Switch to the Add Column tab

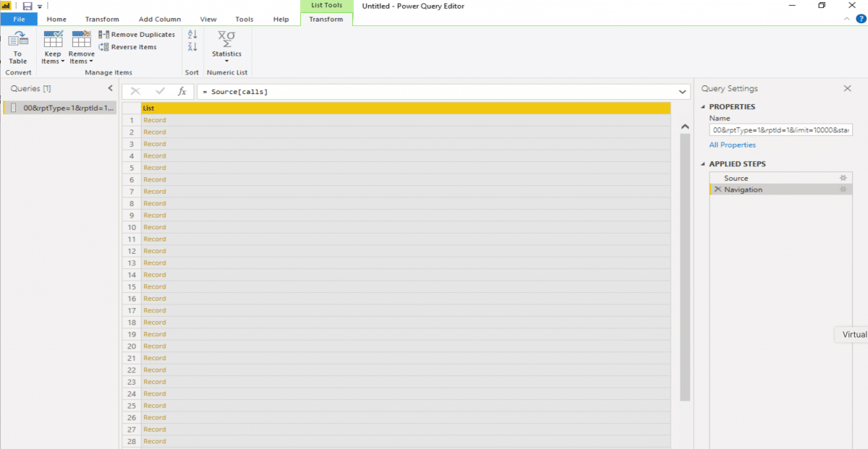(160, 20)
